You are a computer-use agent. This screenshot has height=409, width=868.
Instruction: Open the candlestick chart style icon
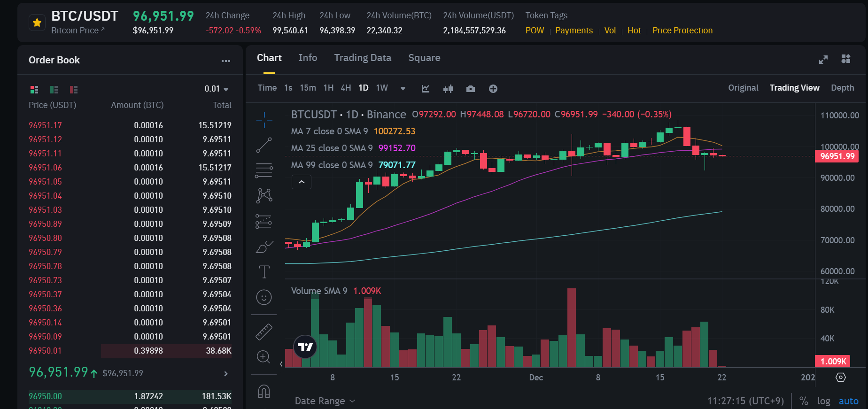click(448, 88)
